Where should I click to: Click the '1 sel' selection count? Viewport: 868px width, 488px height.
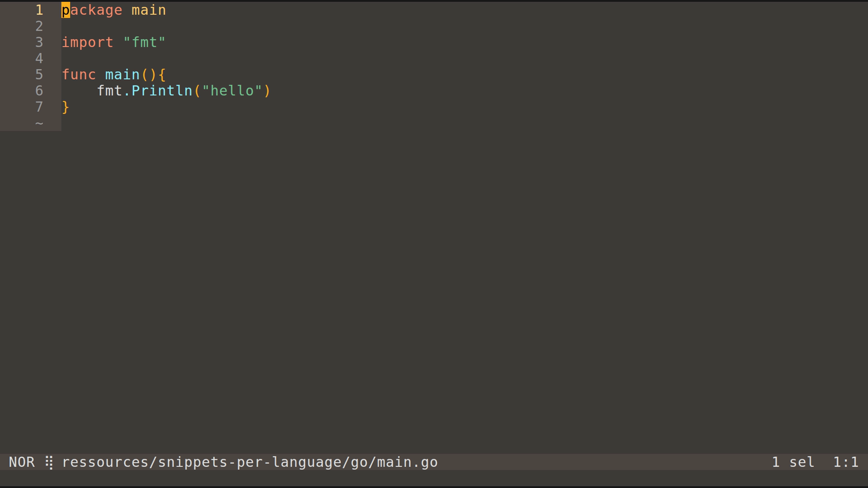click(x=793, y=462)
